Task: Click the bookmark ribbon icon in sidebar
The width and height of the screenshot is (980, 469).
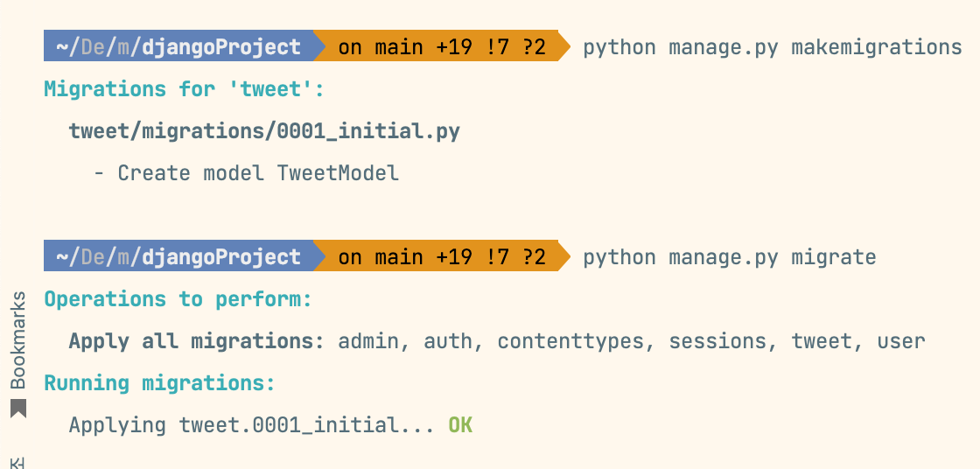Action: [18, 409]
